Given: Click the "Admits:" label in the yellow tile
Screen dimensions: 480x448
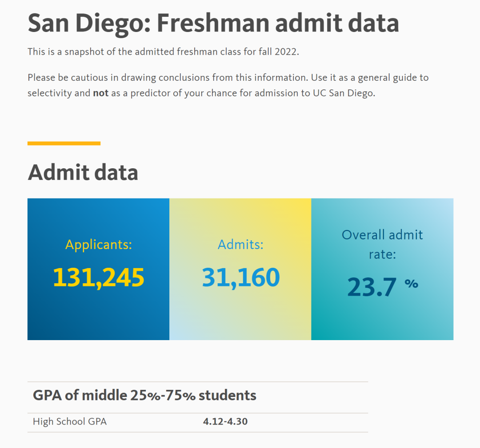Looking at the screenshot, I should (240, 245).
